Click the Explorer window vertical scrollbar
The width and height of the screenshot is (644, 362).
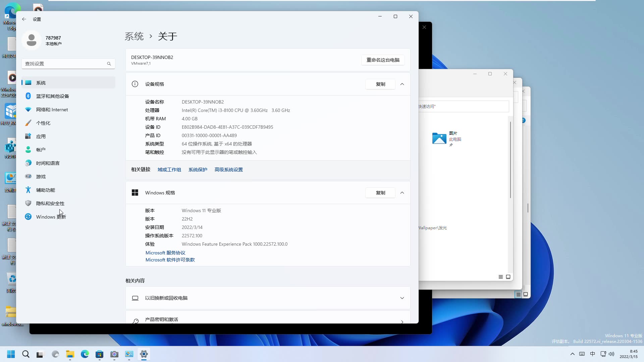[x=511, y=160]
